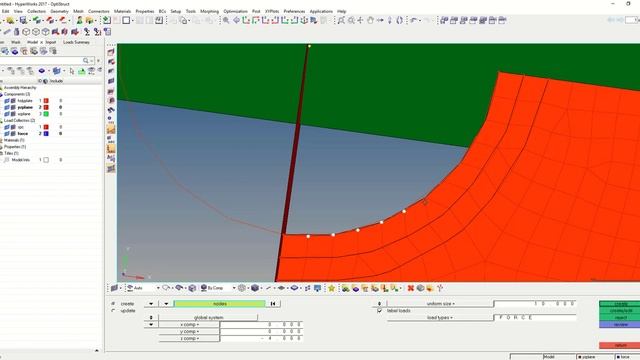Click the zoom circle magnifier icon
This screenshot has width=640, height=360.
[x=351, y=20]
